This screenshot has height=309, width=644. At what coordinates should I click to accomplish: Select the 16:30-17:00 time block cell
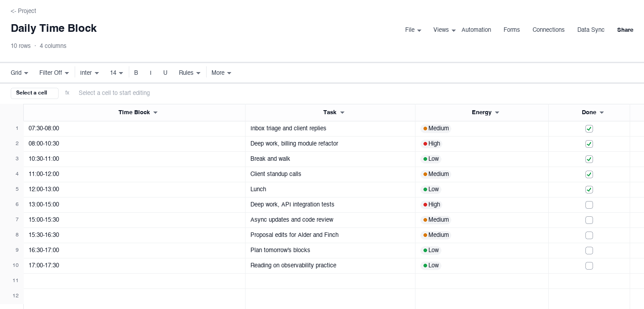coord(134,250)
